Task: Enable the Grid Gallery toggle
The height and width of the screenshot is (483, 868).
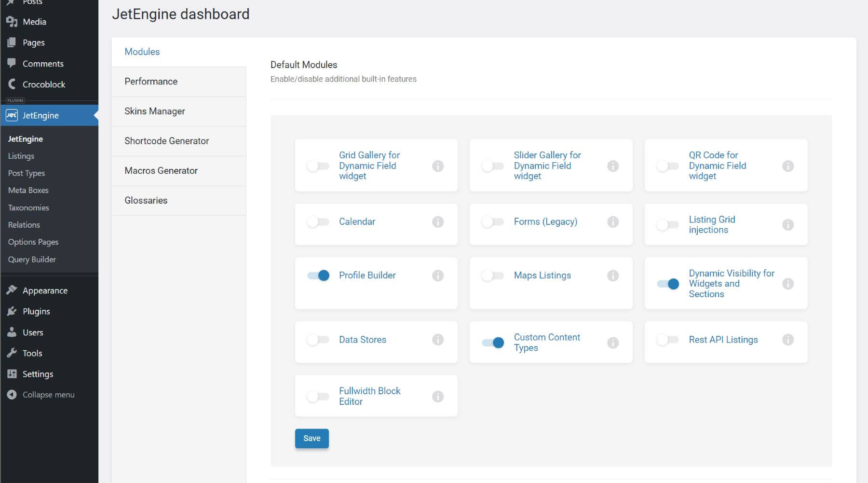Action: 318,166
